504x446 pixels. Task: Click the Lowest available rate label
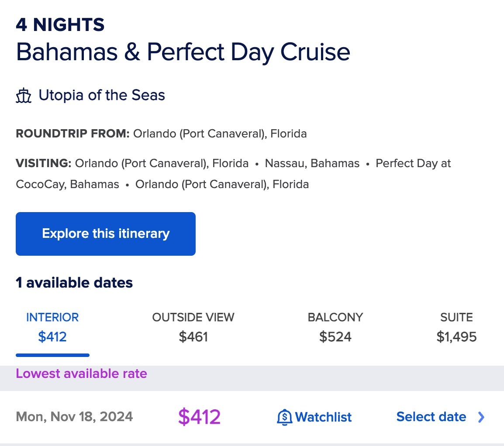[x=81, y=374]
